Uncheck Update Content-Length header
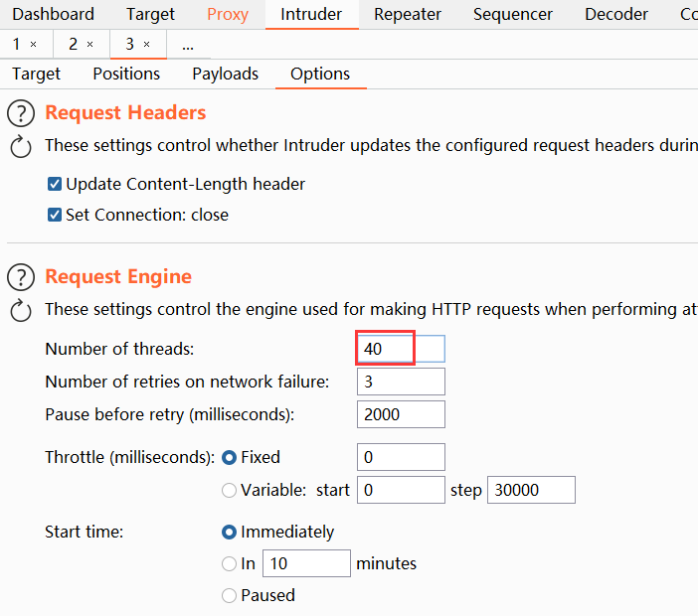The width and height of the screenshot is (698, 616). pyautogui.click(x=55, y=185)
